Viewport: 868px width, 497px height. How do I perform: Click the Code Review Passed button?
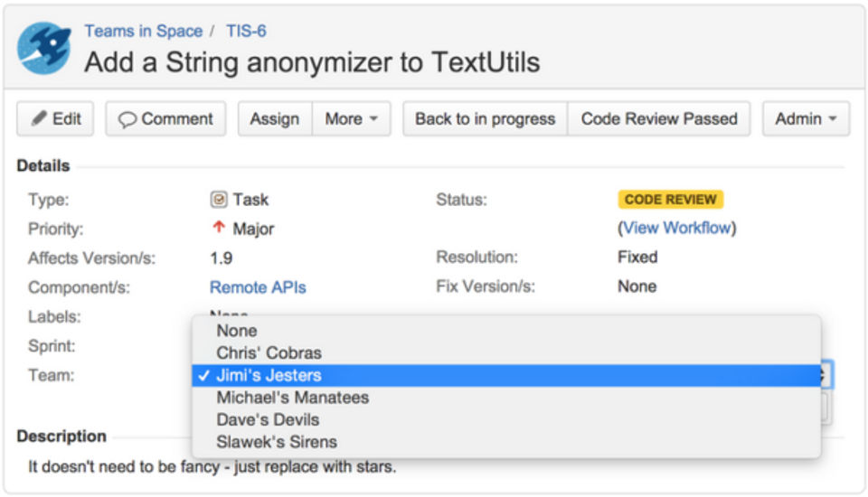pyautogui.click(x=659, y=118)
